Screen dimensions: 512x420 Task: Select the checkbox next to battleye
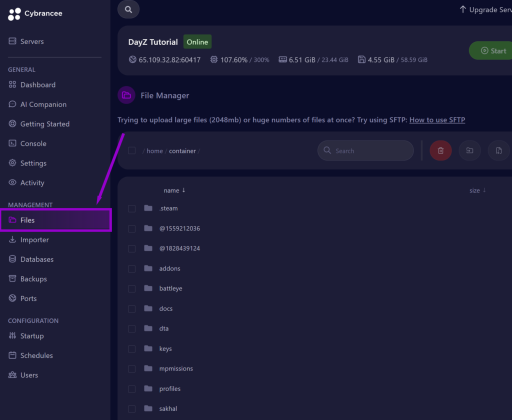132,288
